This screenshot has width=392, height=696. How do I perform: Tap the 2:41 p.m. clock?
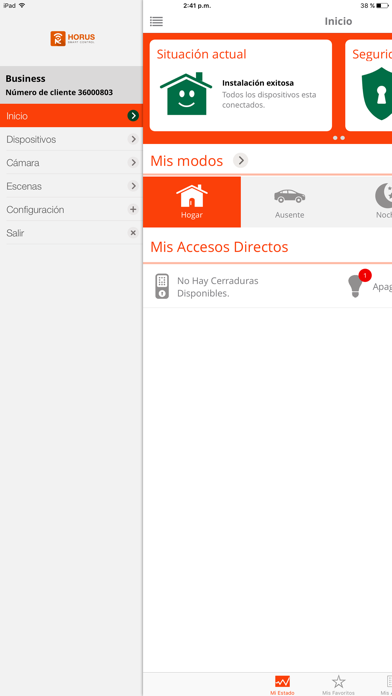click(x=197, y=6)
